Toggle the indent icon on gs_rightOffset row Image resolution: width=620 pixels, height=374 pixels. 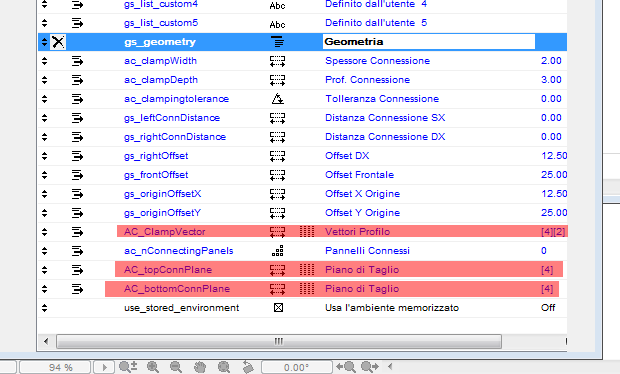(77, 156)
